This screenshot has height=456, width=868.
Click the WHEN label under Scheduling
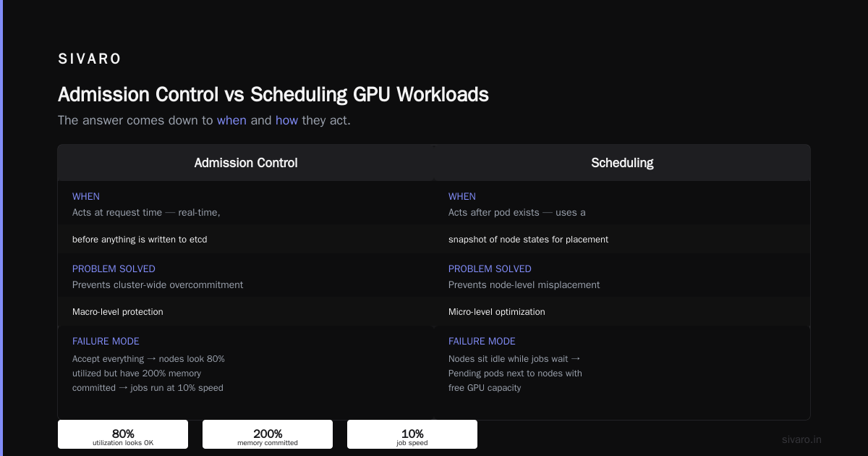point(462,196)
